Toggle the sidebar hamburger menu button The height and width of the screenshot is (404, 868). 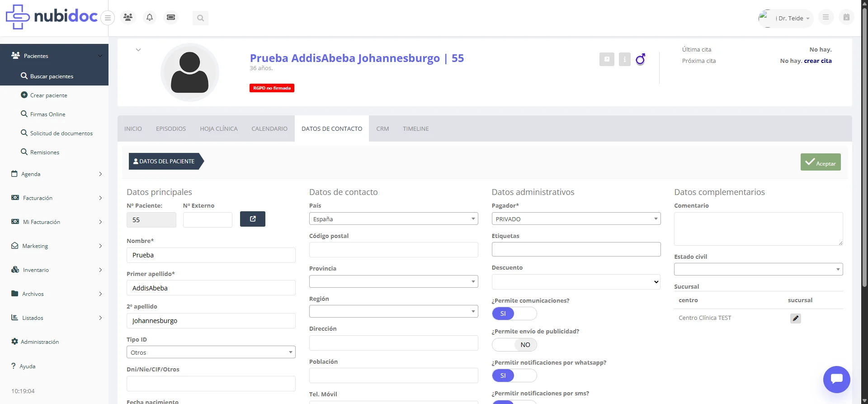click(x=108, y=18)
